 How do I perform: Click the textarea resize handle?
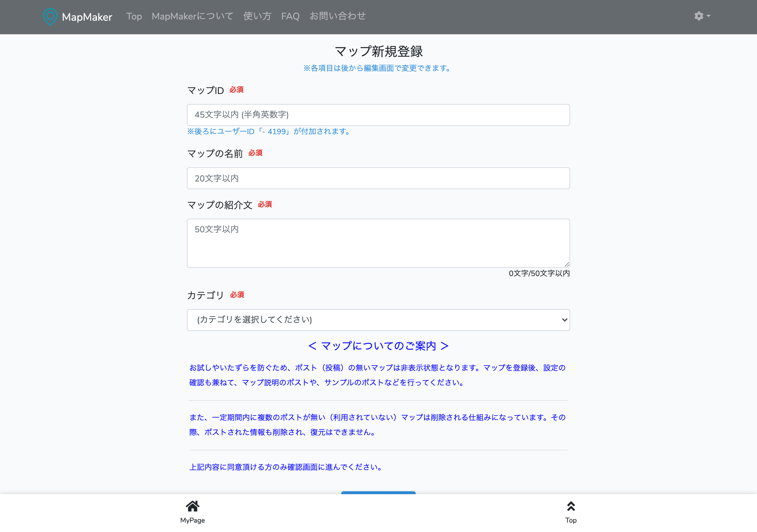567,264
